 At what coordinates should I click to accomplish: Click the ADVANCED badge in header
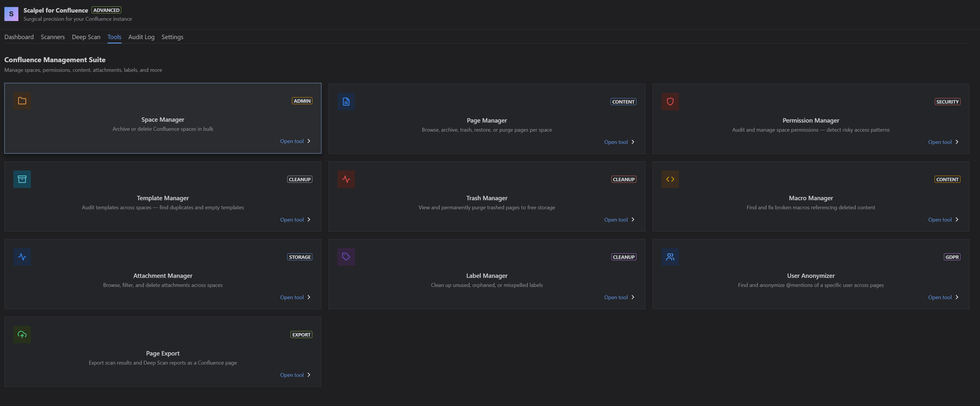pyautogui.click(x=106, y=10)
